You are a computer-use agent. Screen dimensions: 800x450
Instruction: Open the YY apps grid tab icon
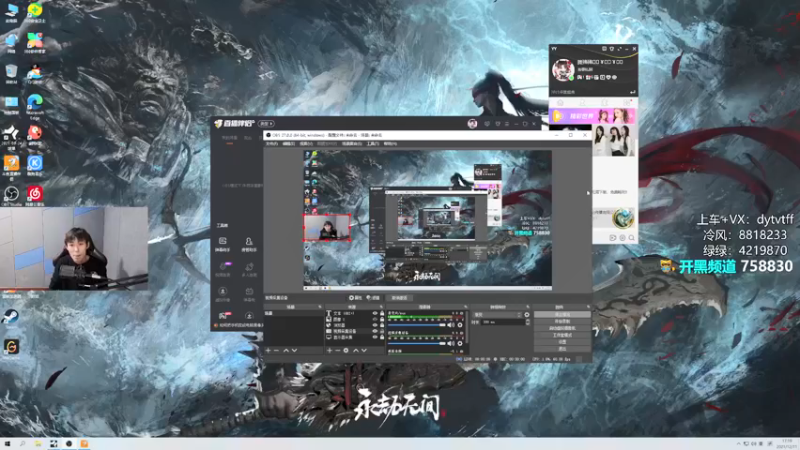click(627, 103)
